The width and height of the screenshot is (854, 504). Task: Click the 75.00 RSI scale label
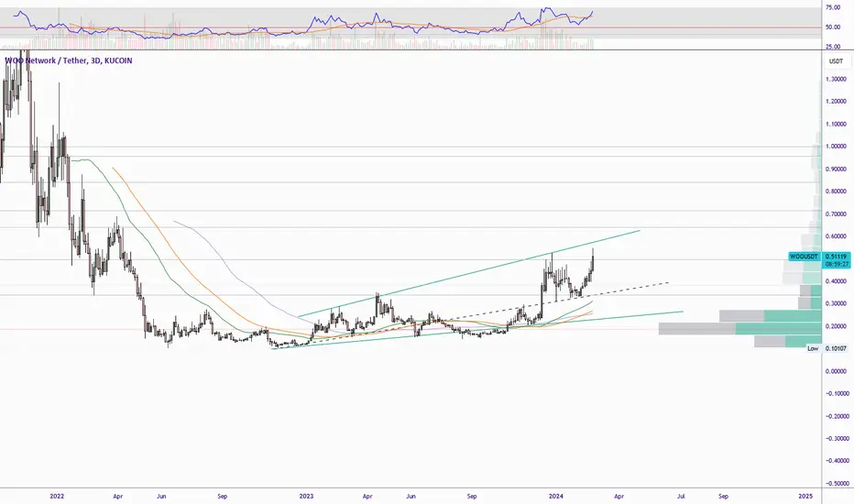click(833, 7)
